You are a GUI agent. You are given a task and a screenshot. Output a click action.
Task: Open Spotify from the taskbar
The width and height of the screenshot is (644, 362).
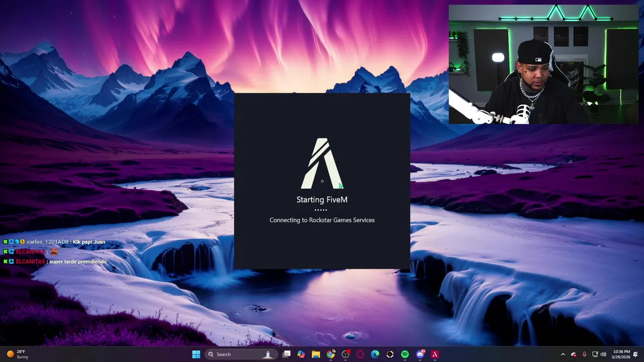pyautogui.click(x=405, y=354)
